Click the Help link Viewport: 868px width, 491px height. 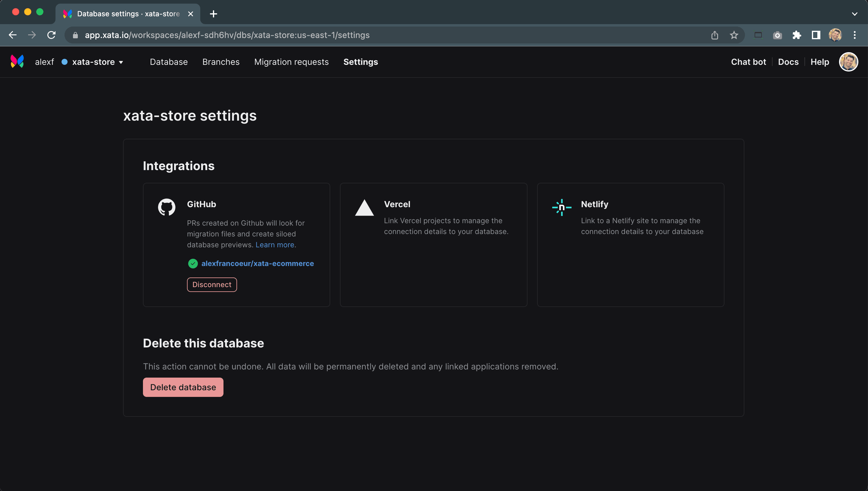(820, 62)
